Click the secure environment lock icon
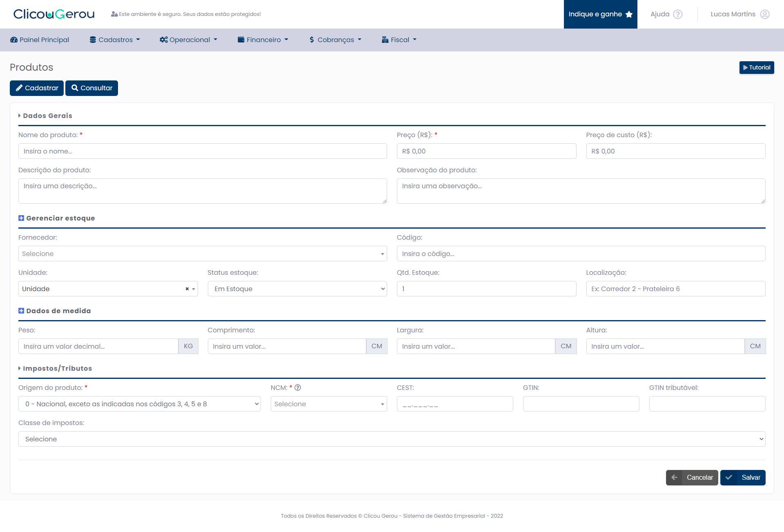This screenshot has width=784, height=532. [x=114, y=14]
